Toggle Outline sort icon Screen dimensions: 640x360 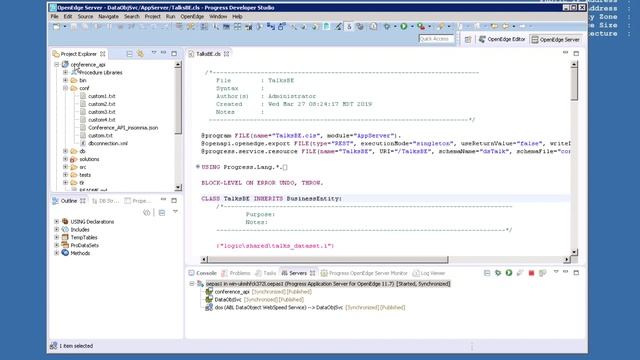(x=147, y=213)
